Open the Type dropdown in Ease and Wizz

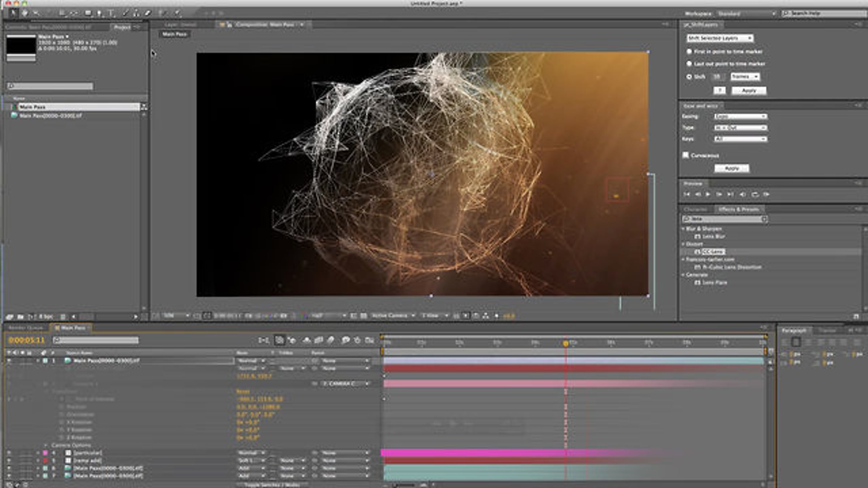tap(740, 128)
